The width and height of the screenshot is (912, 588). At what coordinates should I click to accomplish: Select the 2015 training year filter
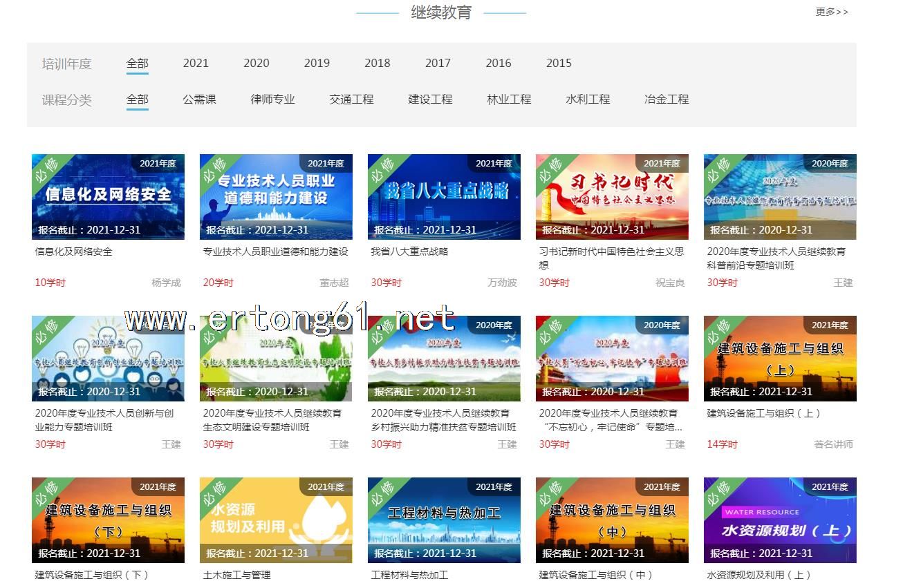[559, 63]
